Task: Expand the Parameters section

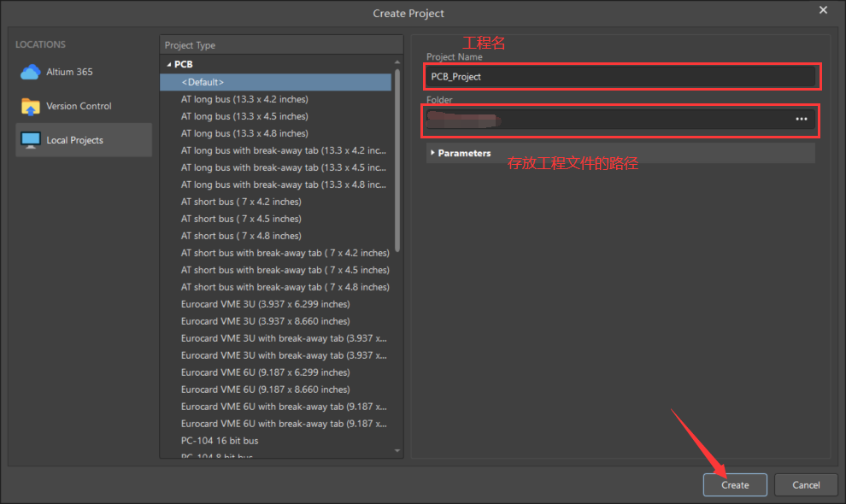Action: click(x=432, y=153)
